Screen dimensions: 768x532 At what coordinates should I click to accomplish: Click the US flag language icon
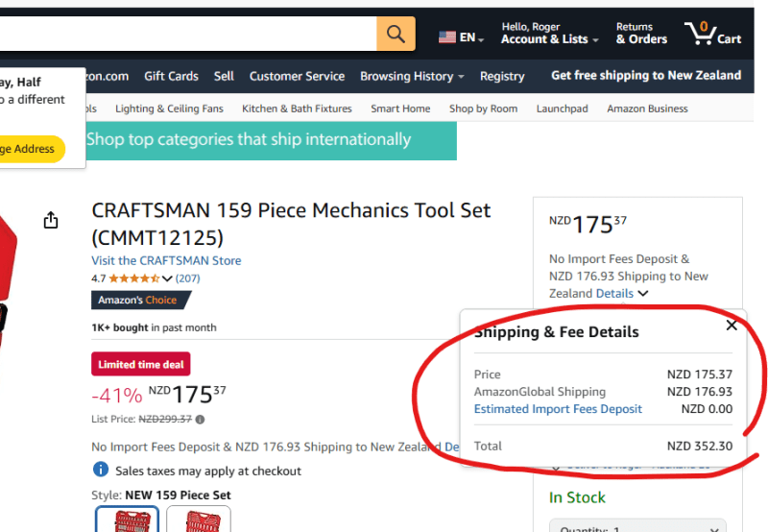[447, 37]
